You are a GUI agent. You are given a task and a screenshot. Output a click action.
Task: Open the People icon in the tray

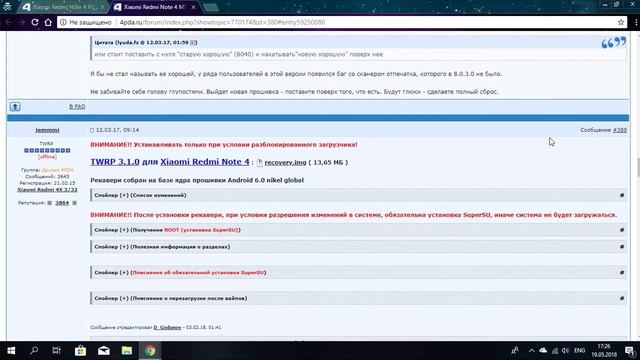[515, 351]
